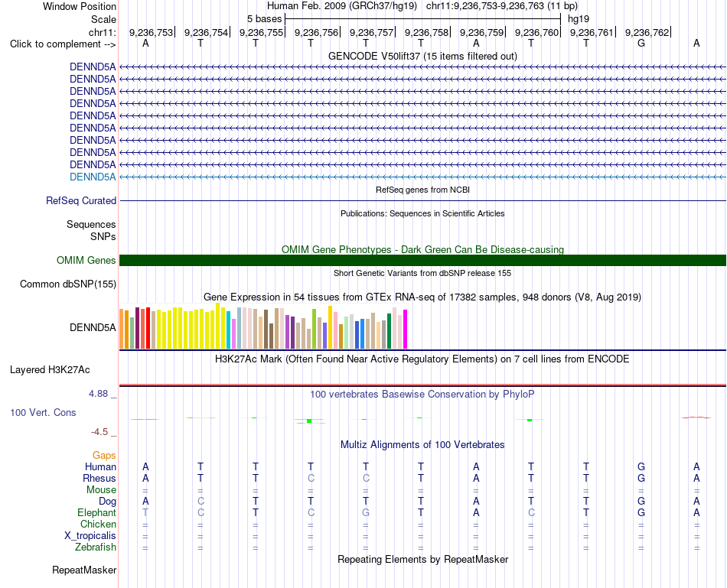Click the OMIM Genes track label

pyautogui.click(x=86, y=261)
